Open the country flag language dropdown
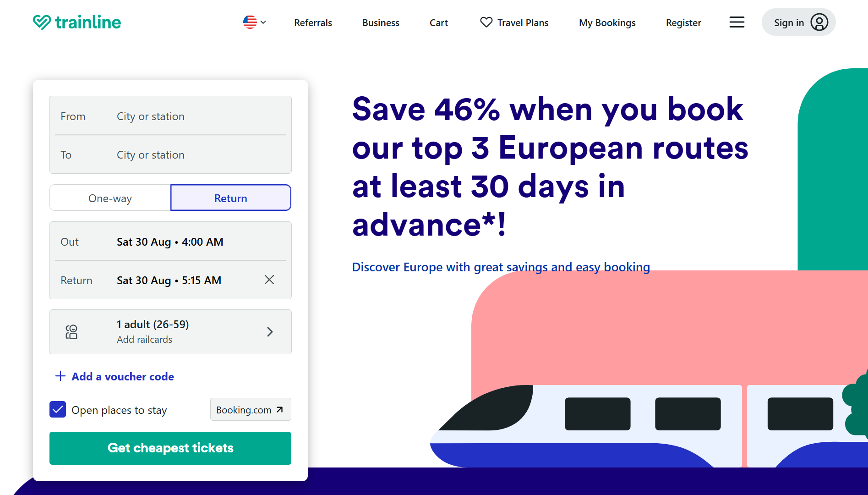 255,22
